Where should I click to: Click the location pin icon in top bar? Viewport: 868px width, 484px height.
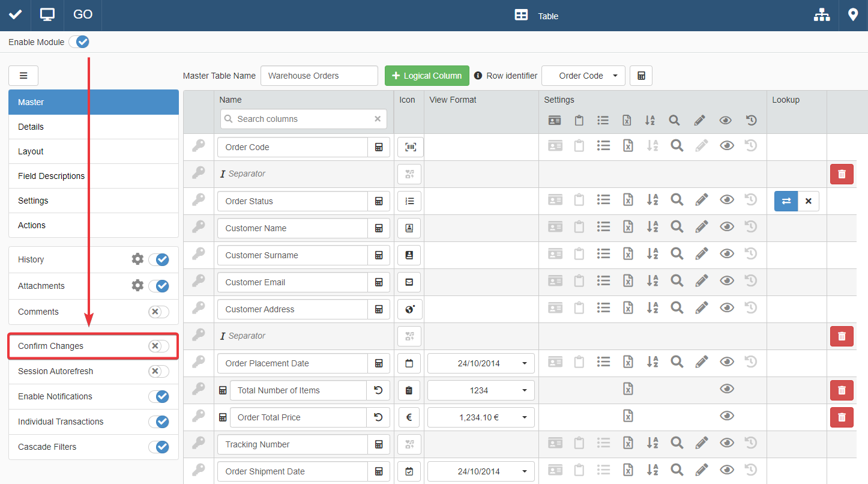(x=853, y=15)
